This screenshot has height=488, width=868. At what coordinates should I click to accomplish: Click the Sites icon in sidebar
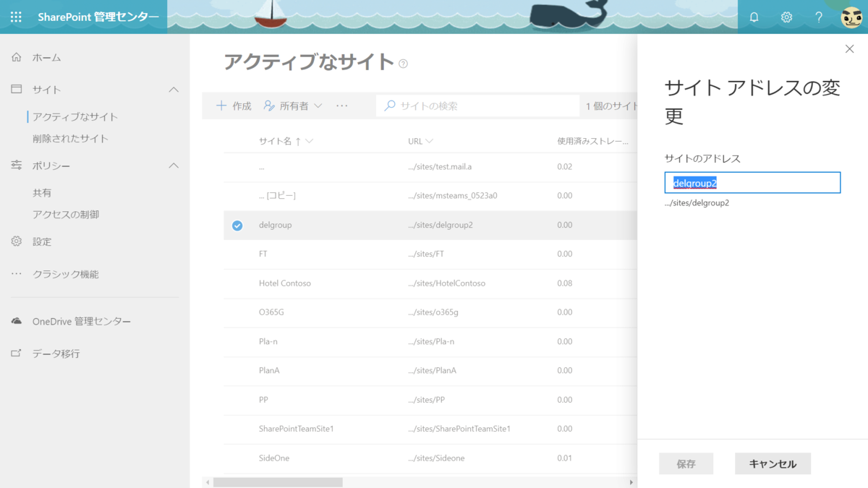(x=16, y=89)
